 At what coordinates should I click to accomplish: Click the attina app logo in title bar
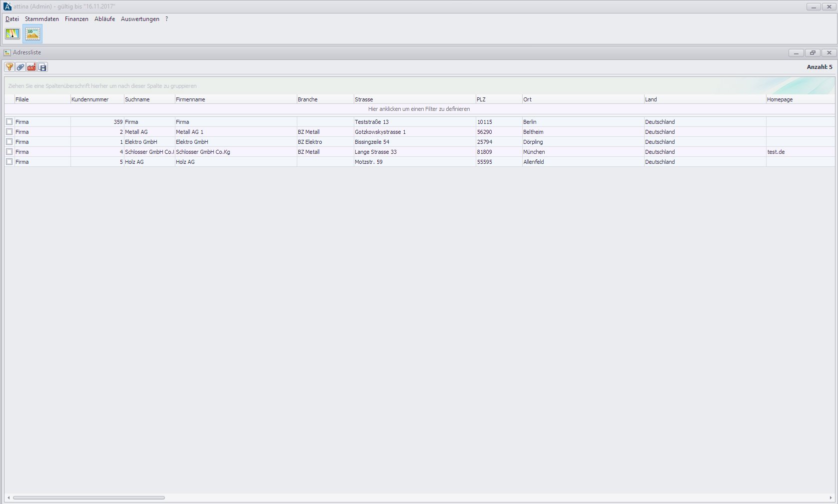point(7,6)
